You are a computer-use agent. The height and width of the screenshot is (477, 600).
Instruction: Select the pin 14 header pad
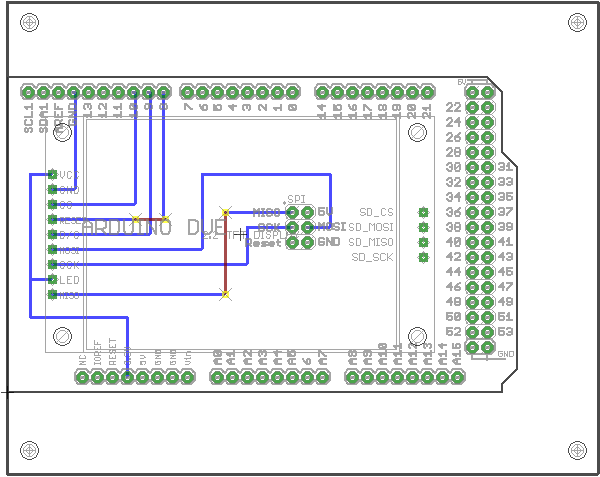322,92
